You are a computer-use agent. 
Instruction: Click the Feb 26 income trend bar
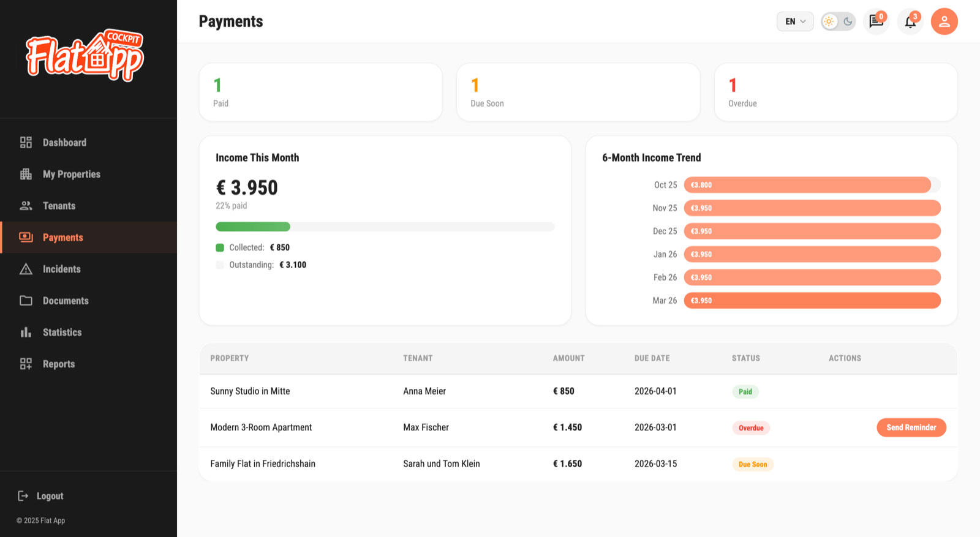click(812, 277)
